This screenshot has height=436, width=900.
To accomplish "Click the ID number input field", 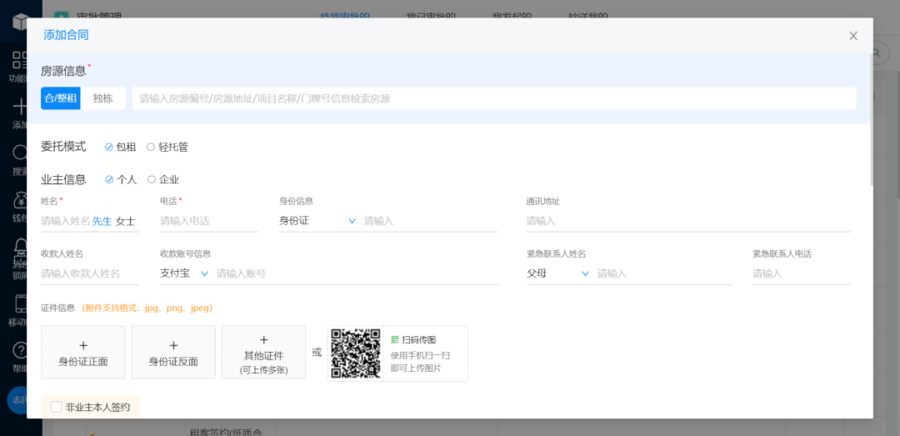I will 430,221.
